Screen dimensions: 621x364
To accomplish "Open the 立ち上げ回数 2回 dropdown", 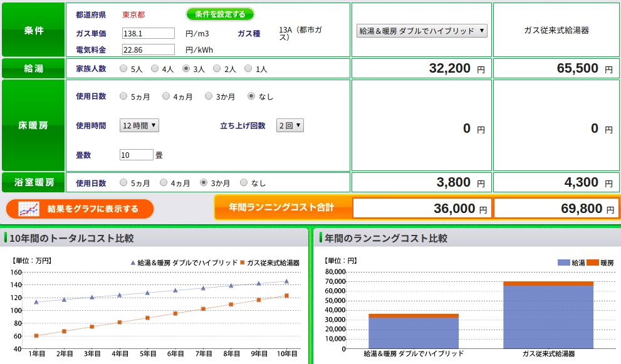I will pyautogui.click(x=290, y=125).
